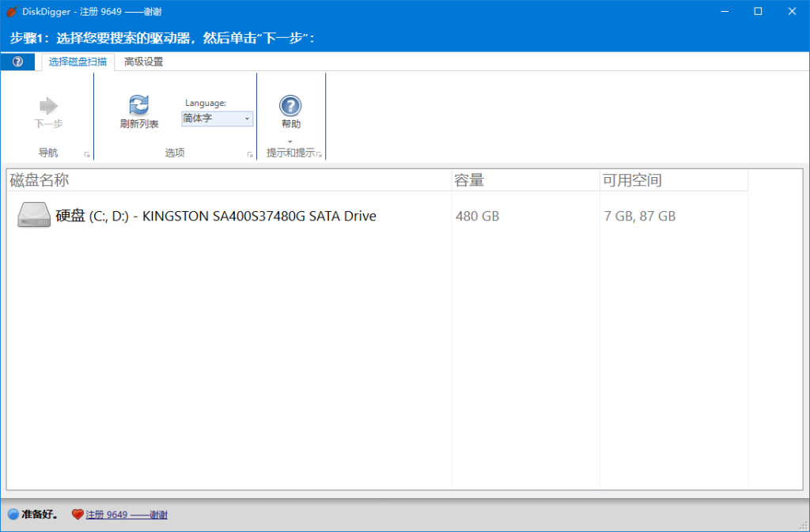Click the 磁盘名称 column header
810x532 pixels.
[x=229, y=180]
